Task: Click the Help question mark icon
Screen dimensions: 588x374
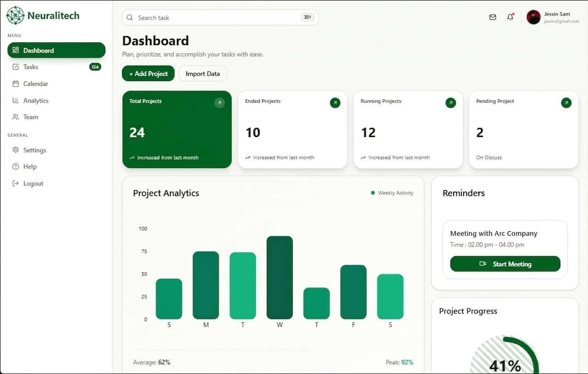Action: 16,167
